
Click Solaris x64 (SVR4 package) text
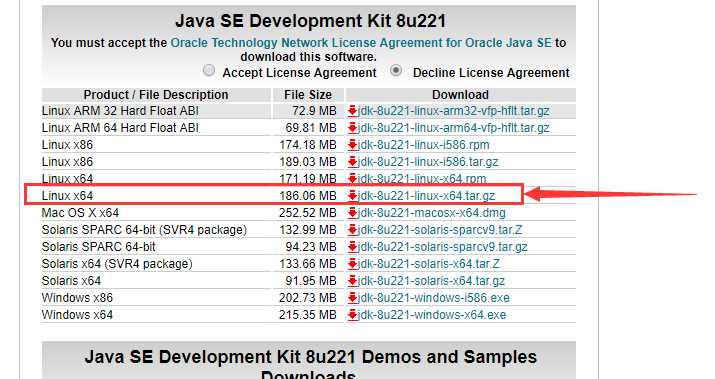tap(117, 264)
